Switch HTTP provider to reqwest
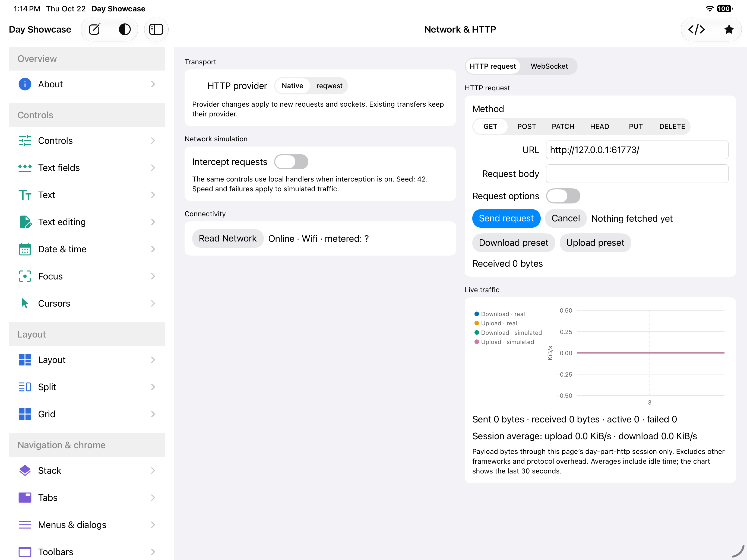 pos(329,86)
